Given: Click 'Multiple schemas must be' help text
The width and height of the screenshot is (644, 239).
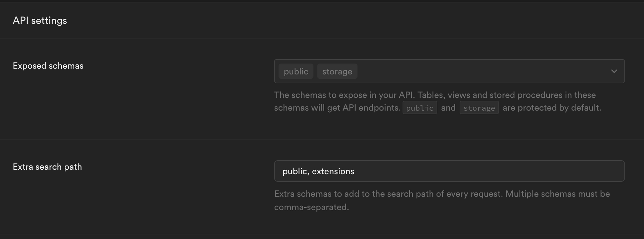Looking at the screenshot, I should (557, 194).
